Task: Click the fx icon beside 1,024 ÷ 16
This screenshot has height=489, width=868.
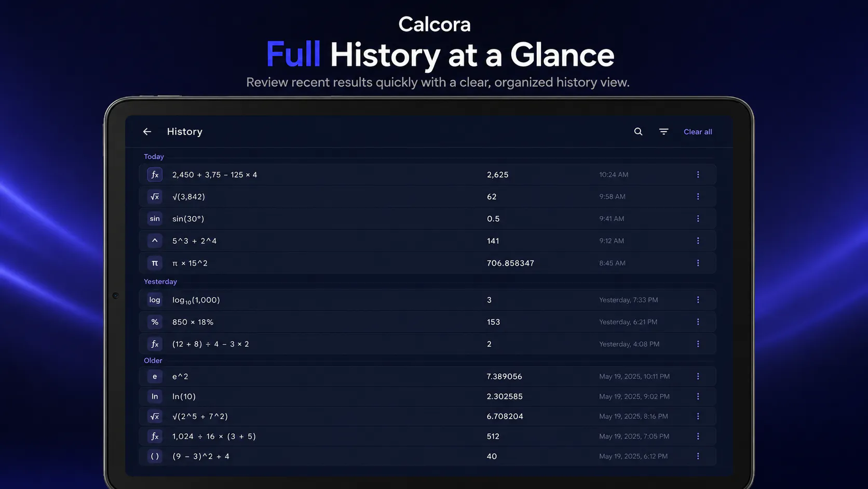Action: (155, 437)
